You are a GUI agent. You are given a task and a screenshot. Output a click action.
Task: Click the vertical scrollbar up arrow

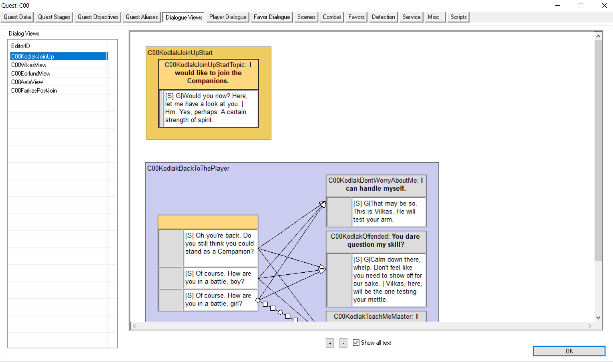click(x=598, y=36)
